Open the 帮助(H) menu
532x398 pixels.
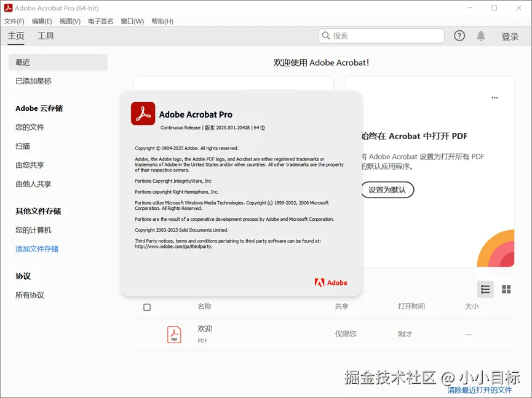pyautogui.click(x=162, y=22)
